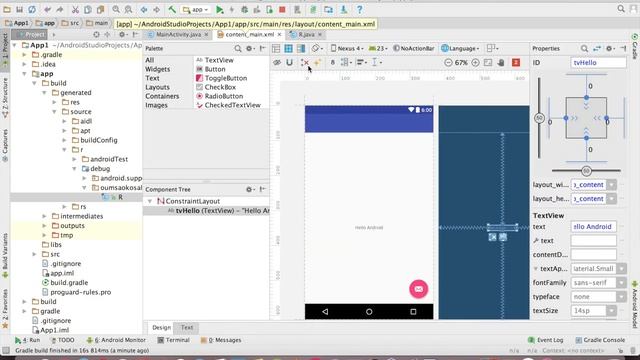640x360 pixels.
Task: Click the Synchronize refresh icon
Action: [32, 9]
